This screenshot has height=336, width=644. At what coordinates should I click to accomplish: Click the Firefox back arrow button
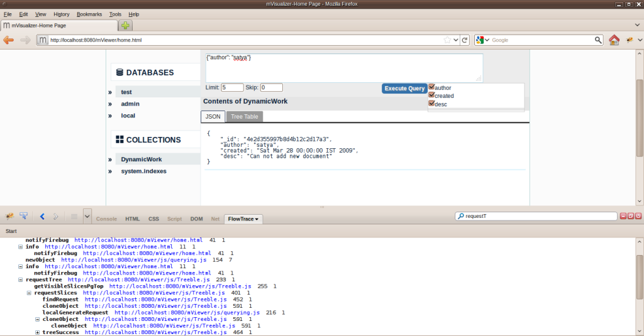9,40
